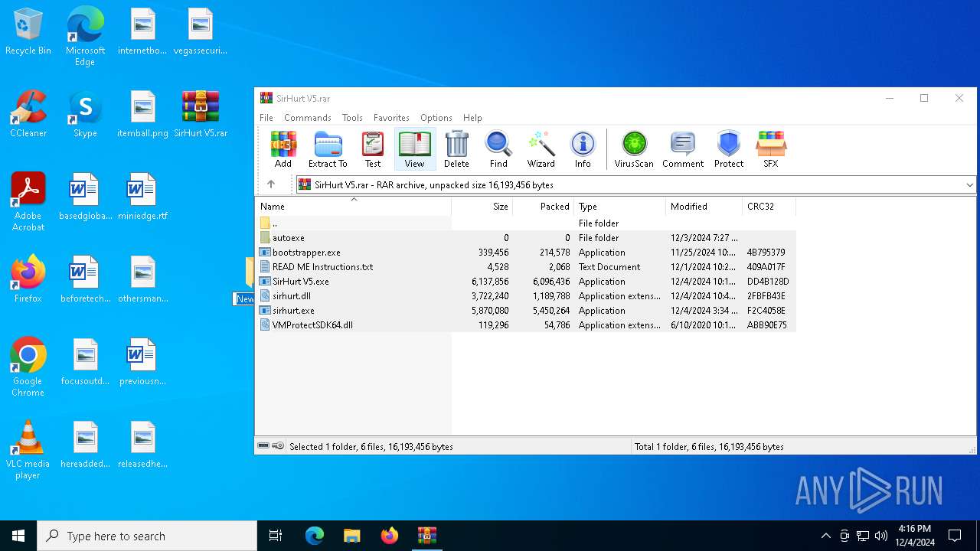Viewport: 980px width, 551px height.
Task: Open the Options menu
Action: point(436,118)
